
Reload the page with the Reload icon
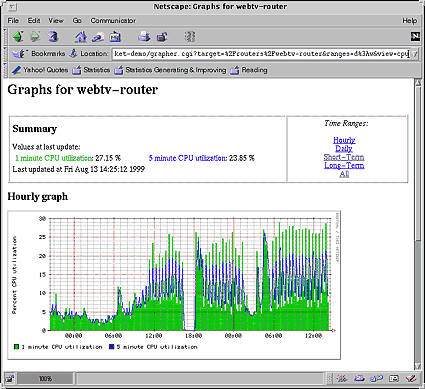(53, 36)
